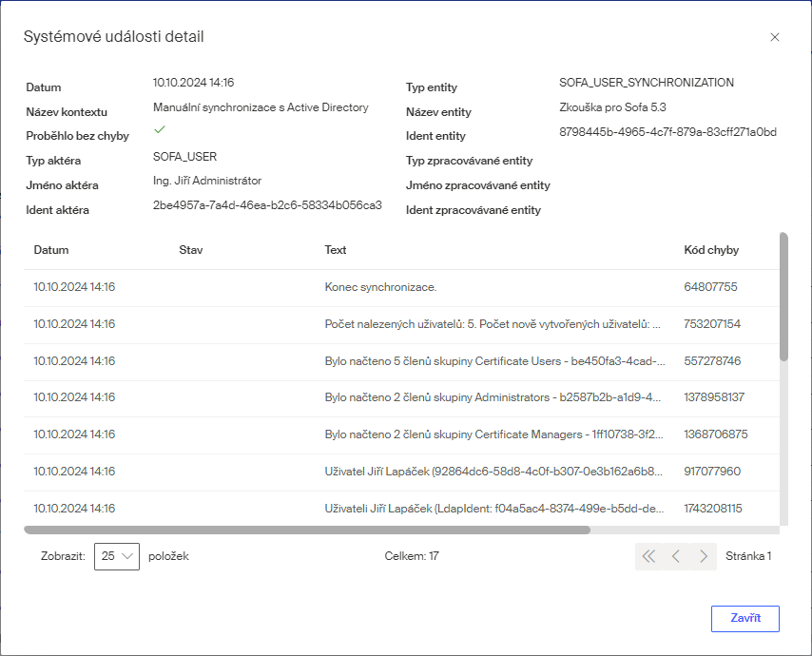Click the horizontal scrollbar of the event table
812x656 pixels.
click(307, 530)
